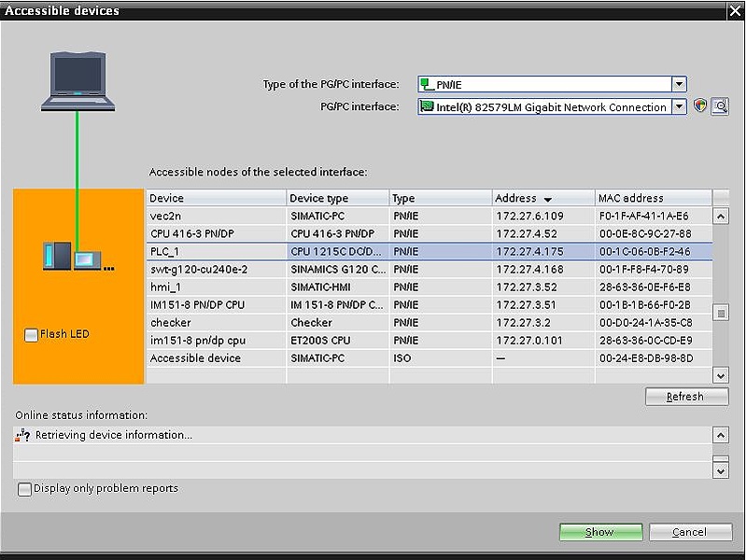This screenshot has width=747, height=560.
Task: Click status list scroll down arrow
Action: click(x=720, y=471)
